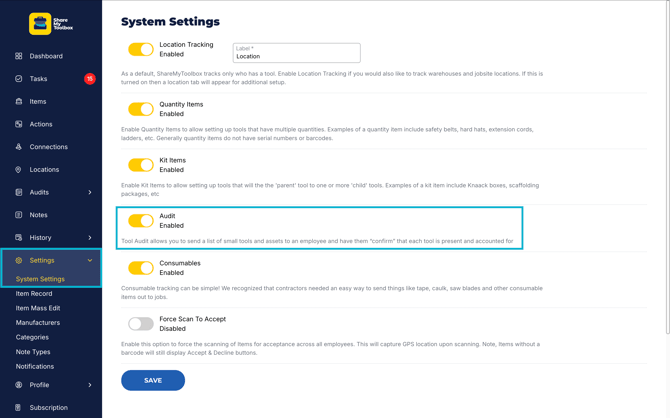Click the blue SAVE button
670x418 pixels.
(x=153, y=380)
